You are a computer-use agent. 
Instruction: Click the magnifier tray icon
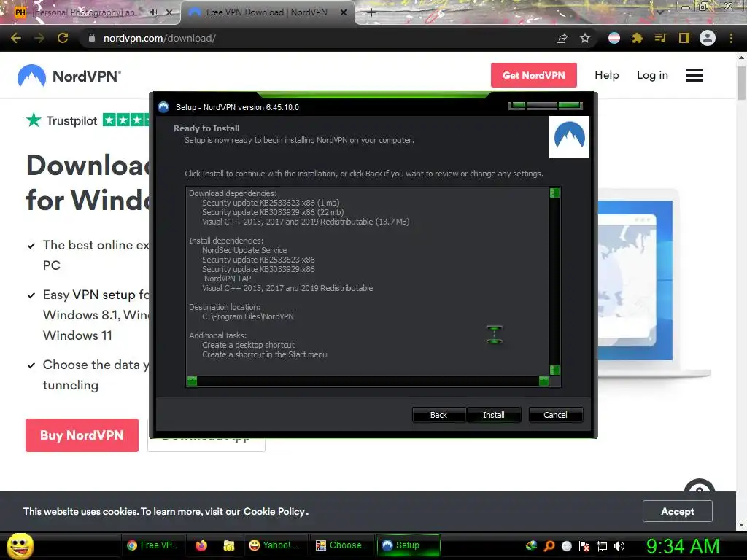[x=549, y=546]
